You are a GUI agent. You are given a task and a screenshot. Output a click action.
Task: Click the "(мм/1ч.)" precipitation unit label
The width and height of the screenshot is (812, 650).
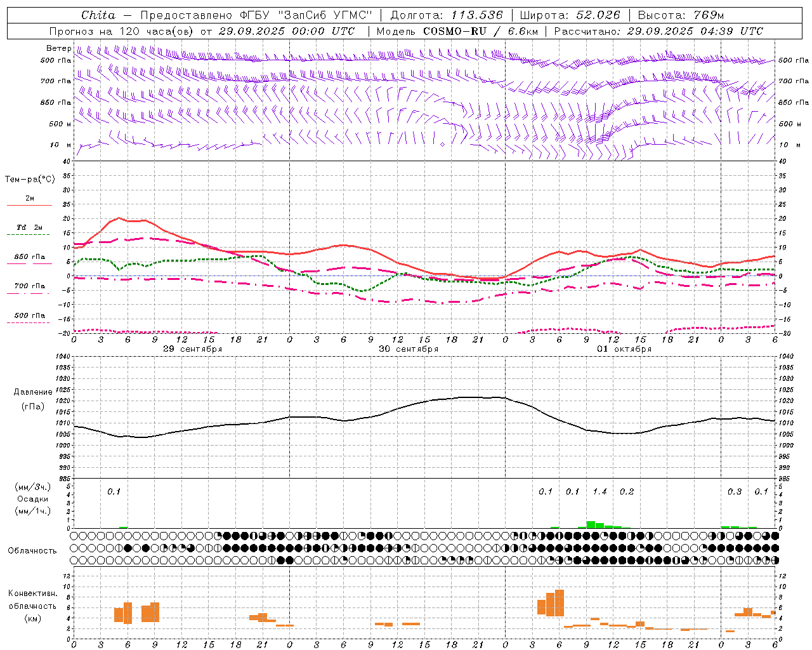pyautogui.click(x=32, y=511)
